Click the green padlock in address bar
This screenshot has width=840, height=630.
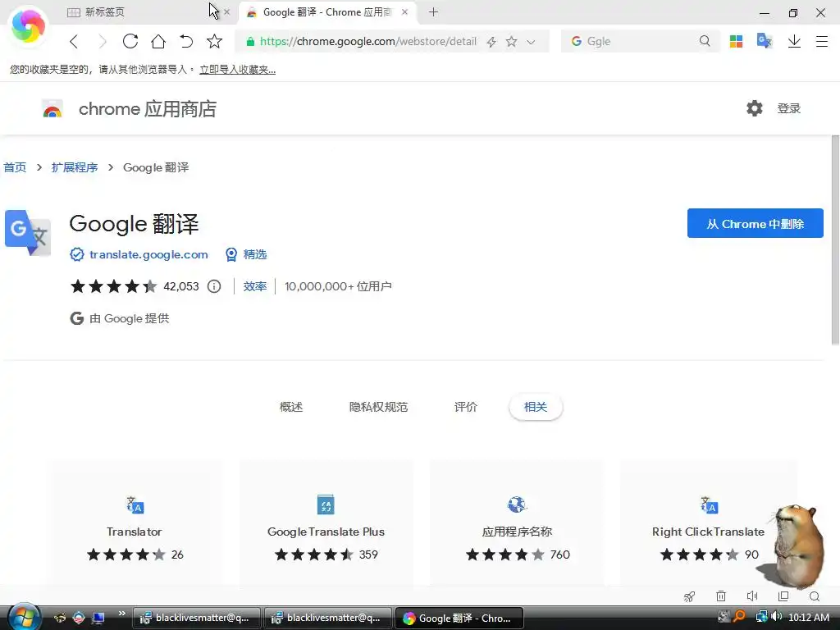coord(249,41)
